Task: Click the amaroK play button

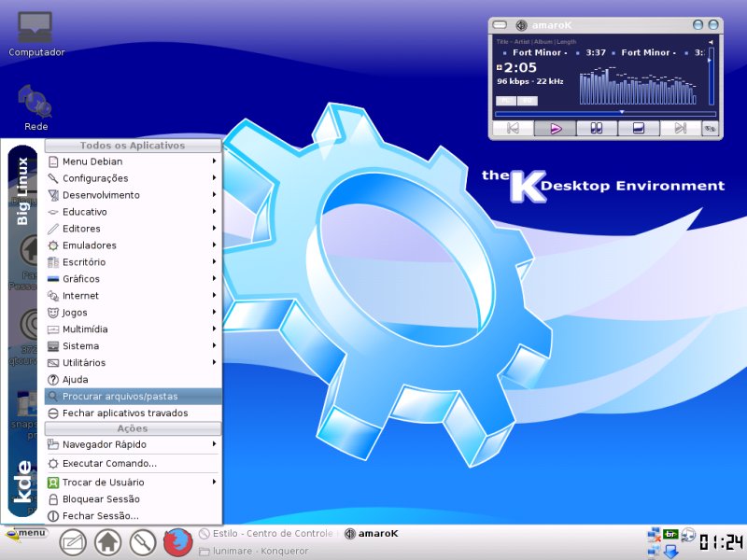Action: [x=555, y=128]
